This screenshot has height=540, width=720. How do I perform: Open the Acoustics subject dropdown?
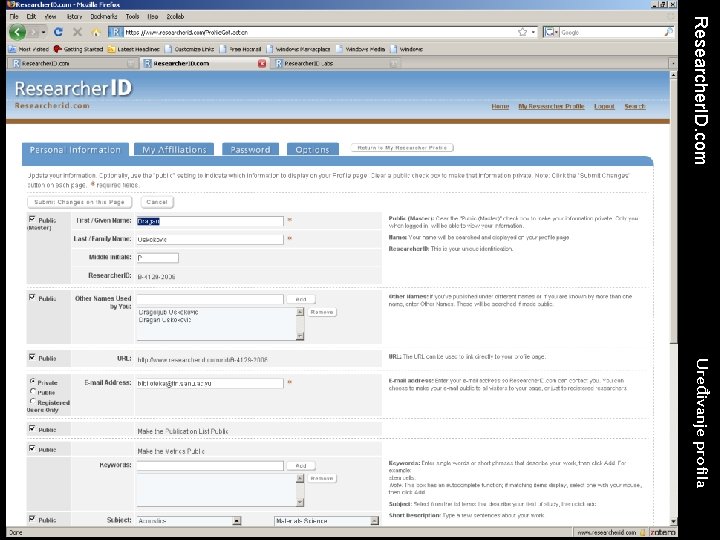tap(189, 521)
